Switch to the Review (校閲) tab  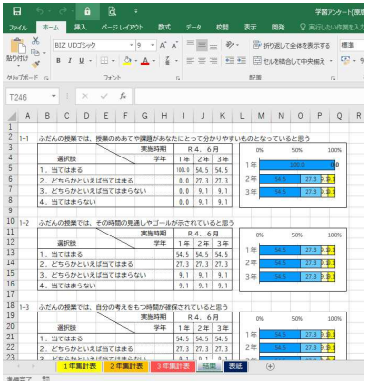222,27
